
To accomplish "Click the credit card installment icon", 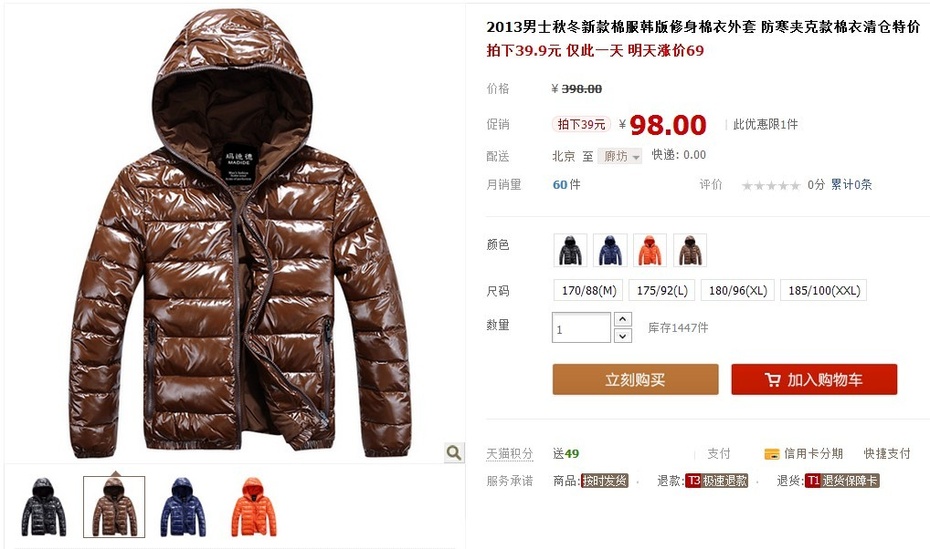I will point(772,454).
